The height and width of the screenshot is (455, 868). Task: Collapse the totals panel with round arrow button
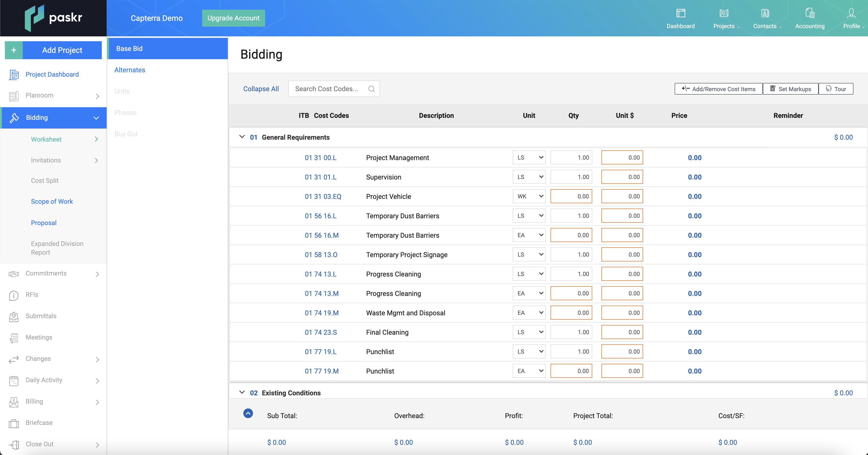pyautogui.click(x=248, y=413)
